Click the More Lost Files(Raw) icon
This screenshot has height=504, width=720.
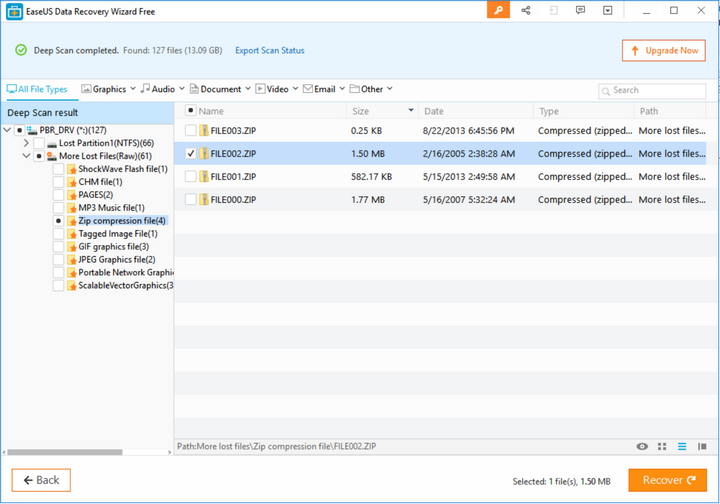click(52, 156)
